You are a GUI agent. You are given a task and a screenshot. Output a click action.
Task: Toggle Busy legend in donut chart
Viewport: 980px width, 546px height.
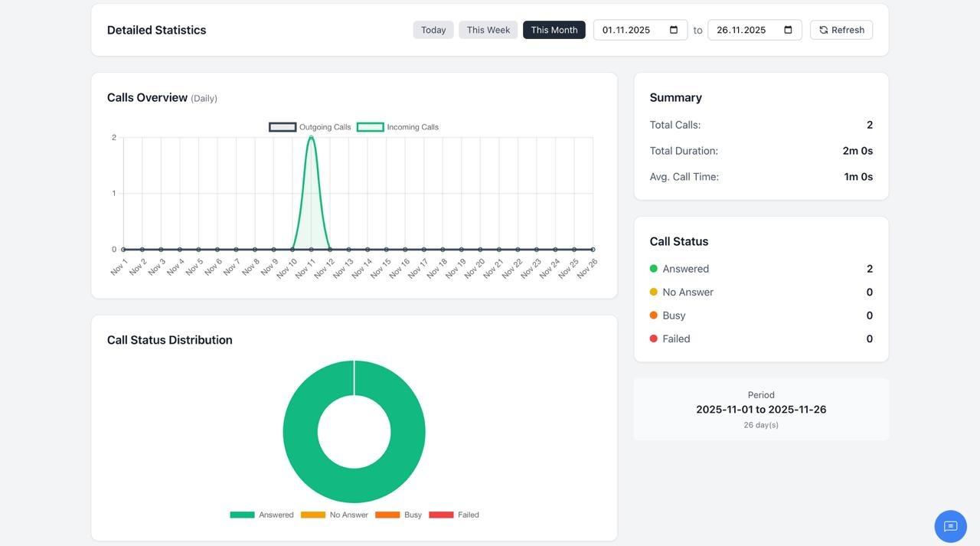pos(399,515)
